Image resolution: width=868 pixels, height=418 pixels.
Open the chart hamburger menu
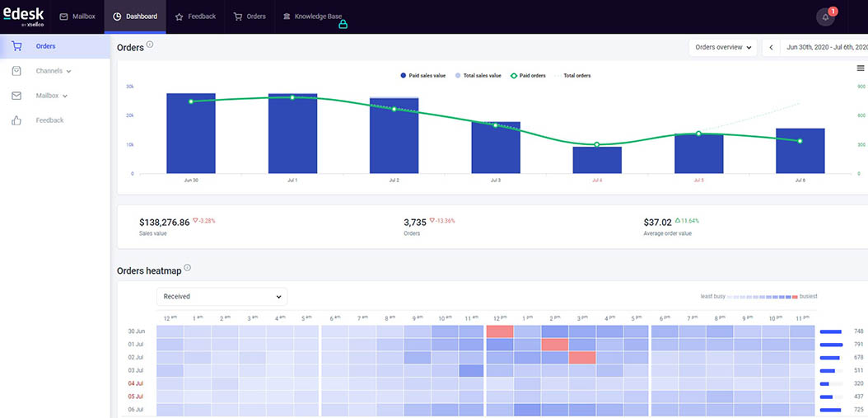point(861,68)
